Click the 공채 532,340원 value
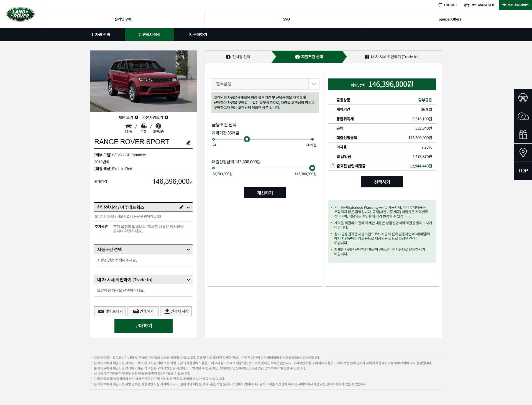This screenshot has height=405, width=532. coord(424,128)
